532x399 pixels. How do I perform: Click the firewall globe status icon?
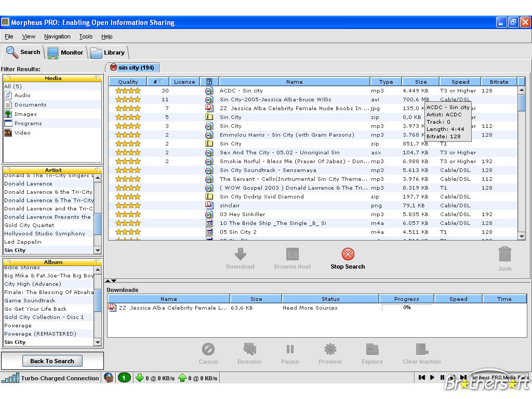click(x=108, y=378)
